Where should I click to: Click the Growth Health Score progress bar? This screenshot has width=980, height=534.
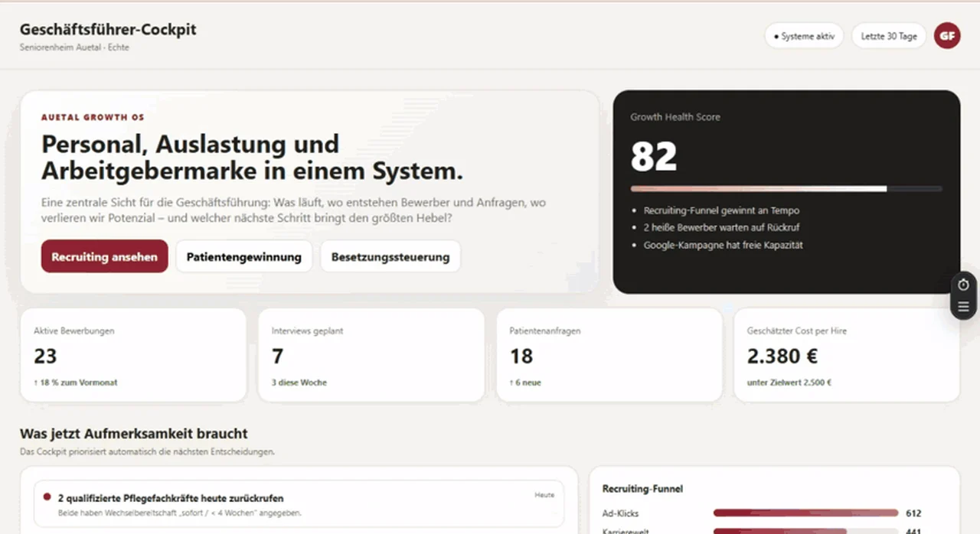pyautogui.click(x=786, y=188)
